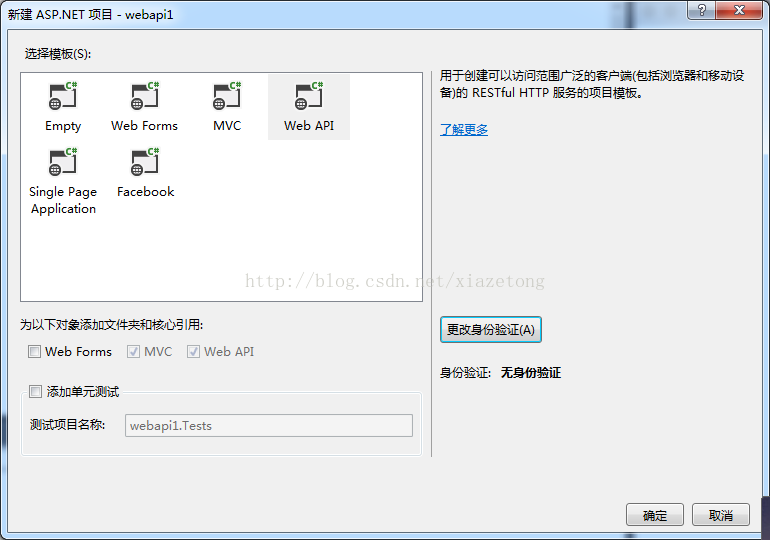The image size is (770, 540).
Task: Pick the MVC project template icon
Action: click(227, 96)
